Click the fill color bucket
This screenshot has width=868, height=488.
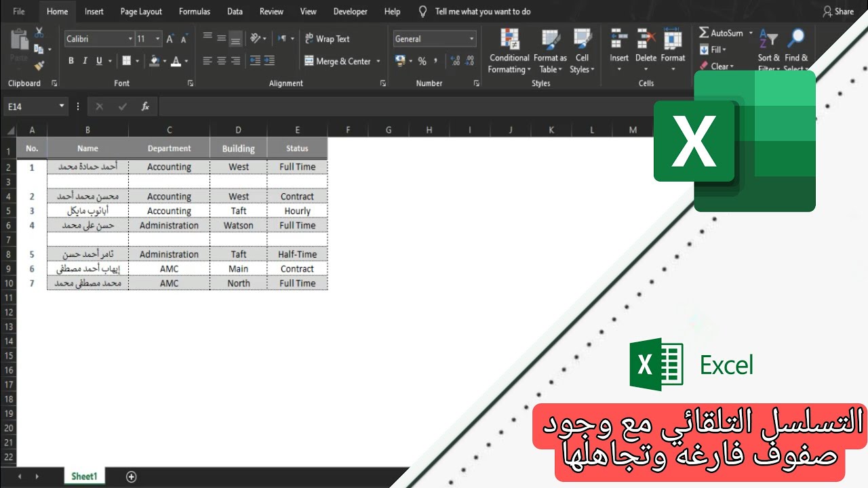[x=154, y=61]
